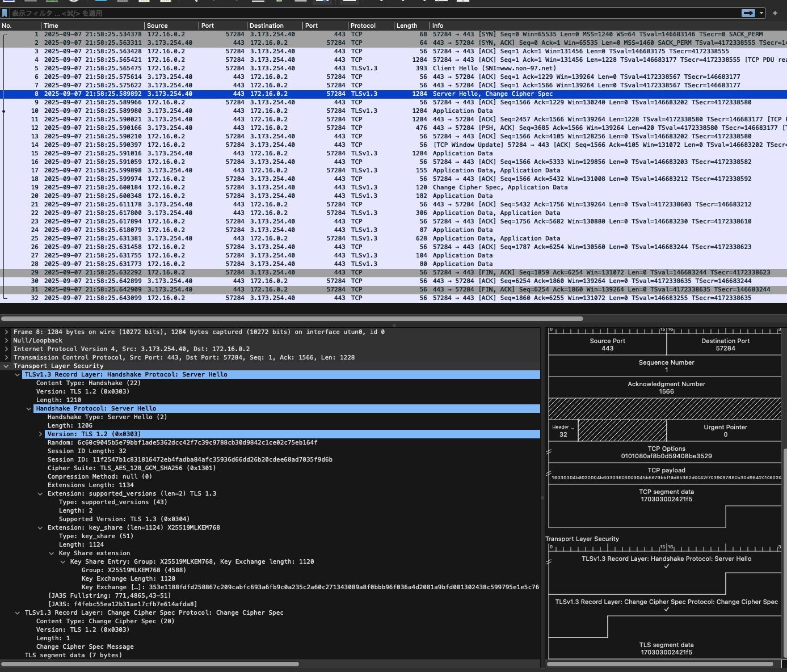The image size is (787, 672).
Task: Expand the Internet Protocol Version 4 row
Action: 6,349
